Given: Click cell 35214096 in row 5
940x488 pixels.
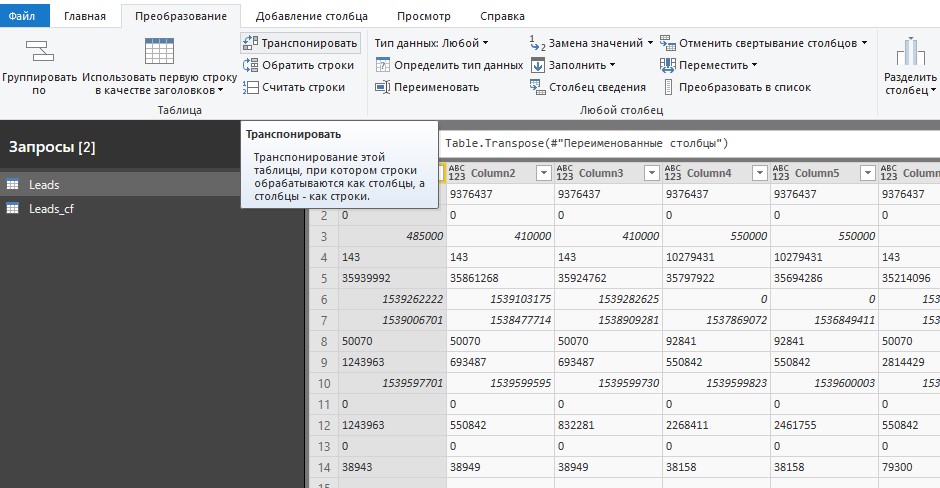Looking at the screenshot, I should coord(909,278).
